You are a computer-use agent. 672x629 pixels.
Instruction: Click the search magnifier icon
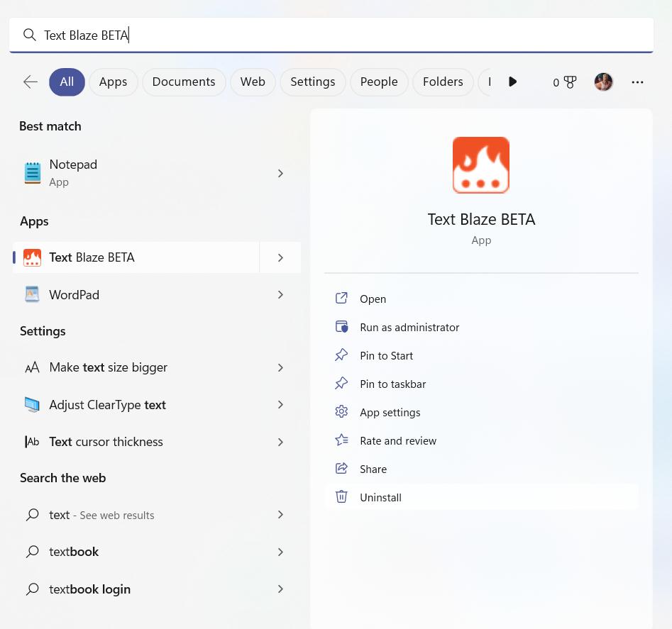[x=29, y=35]
